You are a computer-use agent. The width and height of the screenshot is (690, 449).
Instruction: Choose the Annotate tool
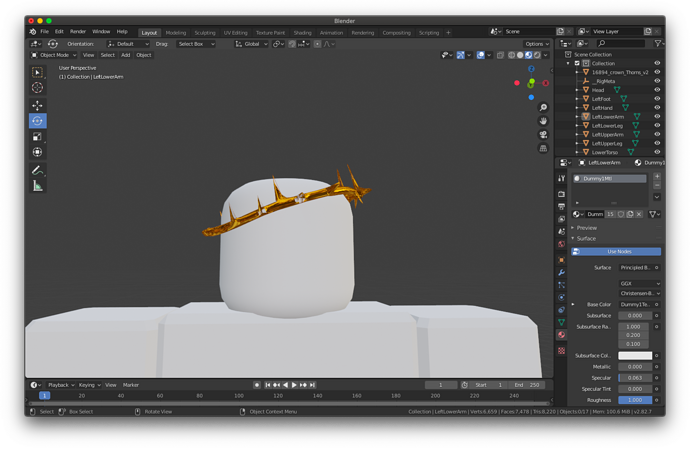[37, 170]
